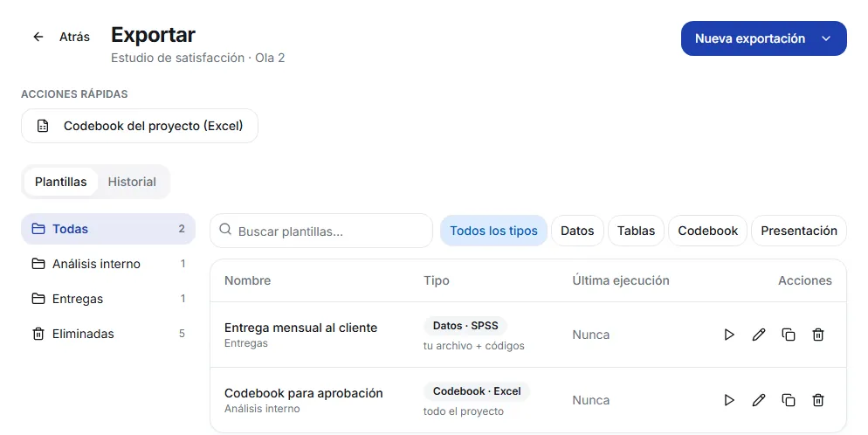Screen dimensions: 868x435
Task: Delete the Codebook para aprobación template
Action: tap(818, 399)
